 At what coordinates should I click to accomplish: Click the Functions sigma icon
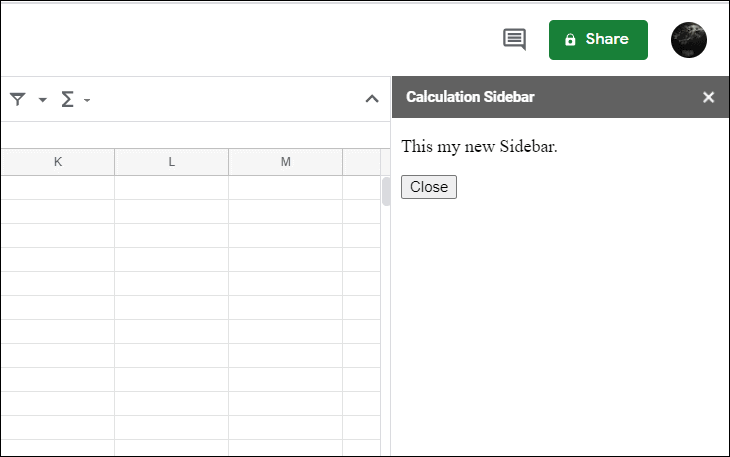(68, 99)
